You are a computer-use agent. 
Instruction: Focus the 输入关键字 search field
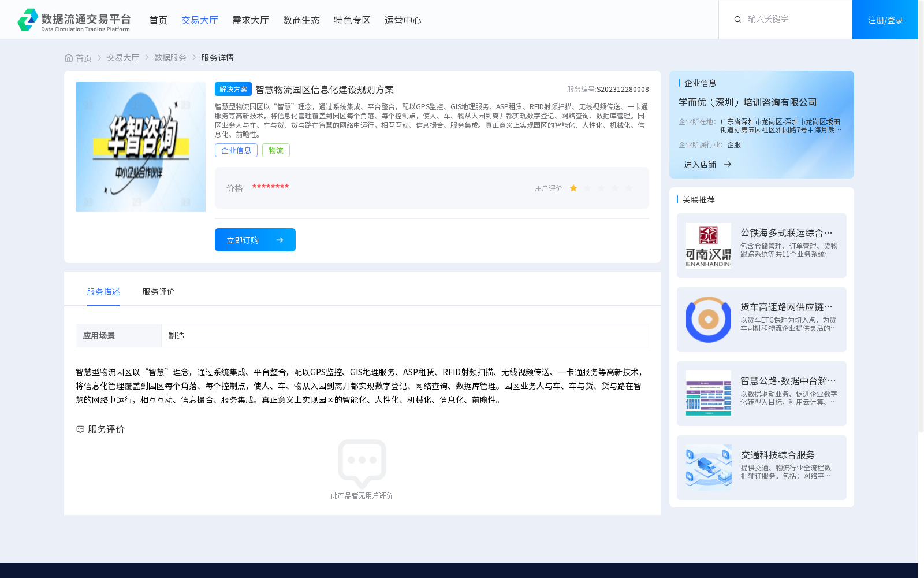(x=794, y=19)
